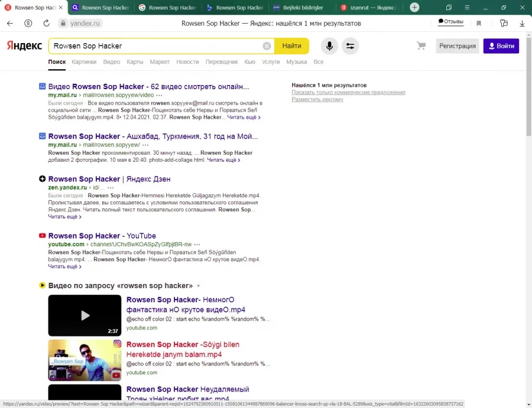Screen dimensions: 532x408
Task: Switch to the 'Beýleki bildirişler' browser tab
Action: click(x=303, y=8)
